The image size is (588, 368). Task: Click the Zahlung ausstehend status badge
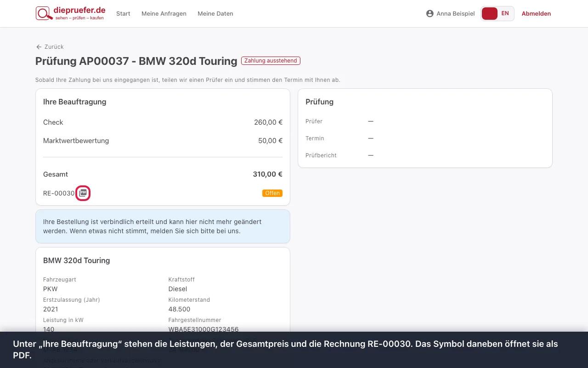tap(271, 61)
